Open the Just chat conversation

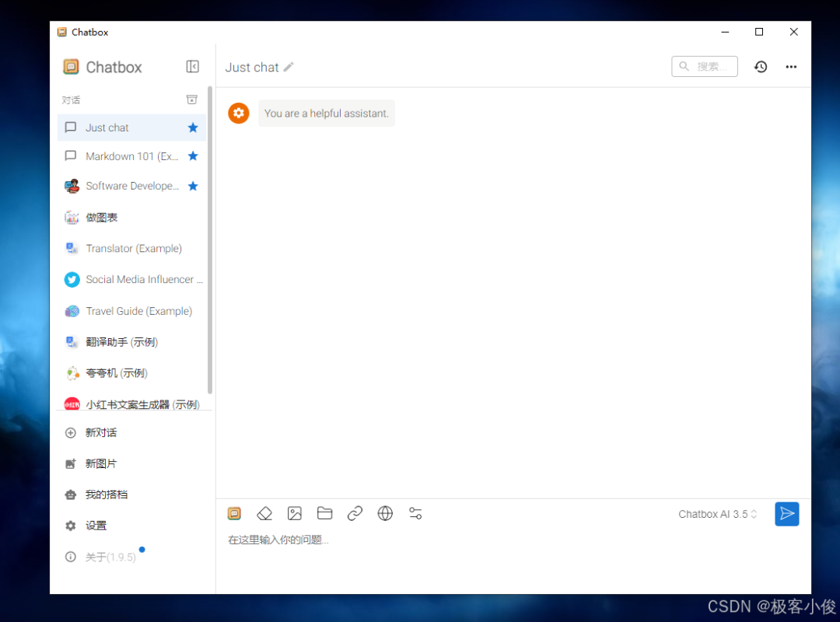[131, 128]
